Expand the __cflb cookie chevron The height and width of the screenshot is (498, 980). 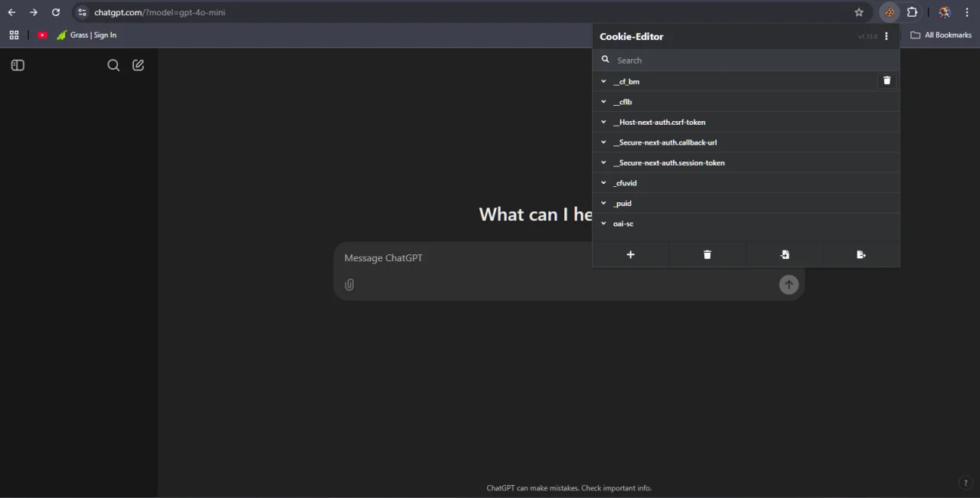tap(603, 102)
